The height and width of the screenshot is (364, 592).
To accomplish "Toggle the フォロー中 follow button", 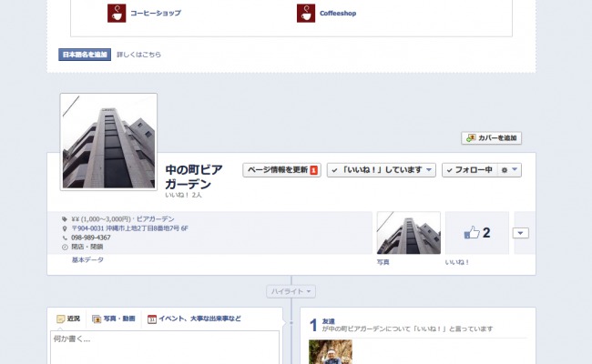I will coord(470,170).
